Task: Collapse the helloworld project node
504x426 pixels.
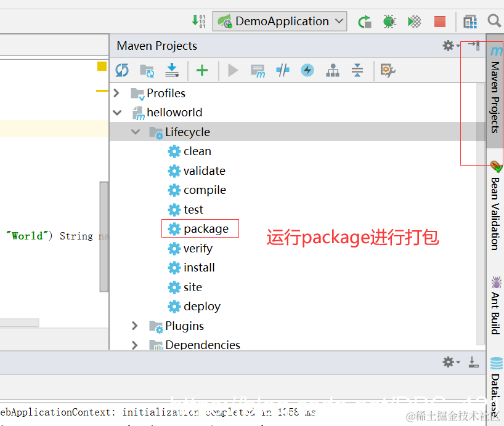Action: 117,113
